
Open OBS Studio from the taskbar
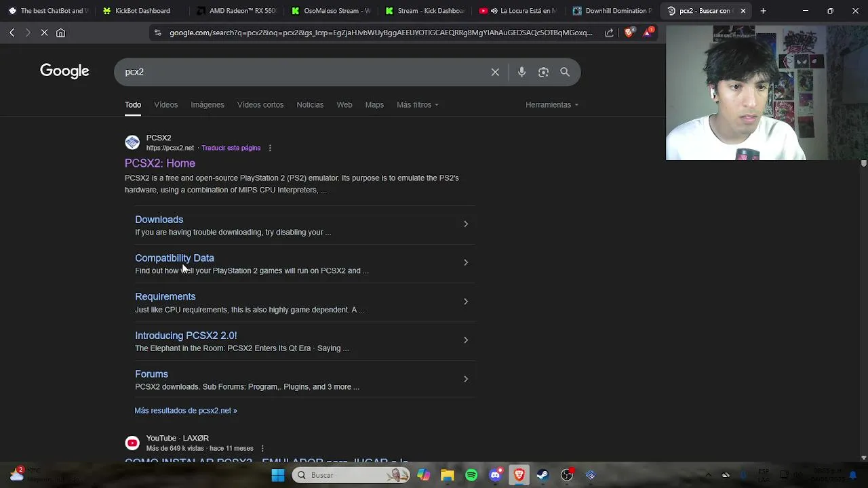[567, 475]
